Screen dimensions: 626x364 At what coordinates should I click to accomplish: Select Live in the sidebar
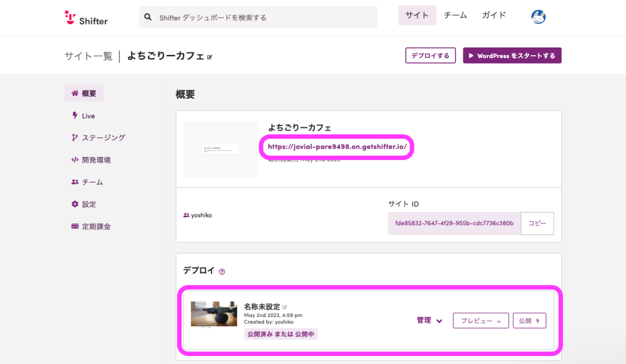[83, 115]
